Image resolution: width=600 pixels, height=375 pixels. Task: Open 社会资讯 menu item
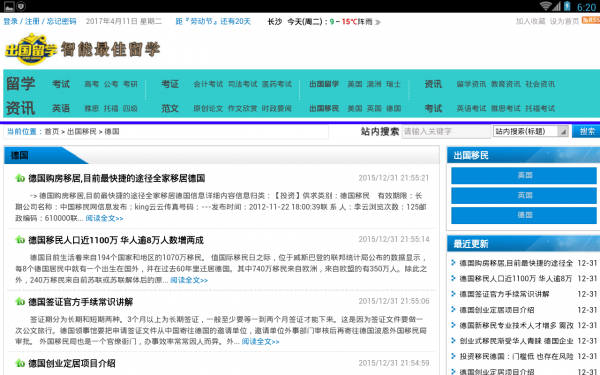(x=540, y=84)
